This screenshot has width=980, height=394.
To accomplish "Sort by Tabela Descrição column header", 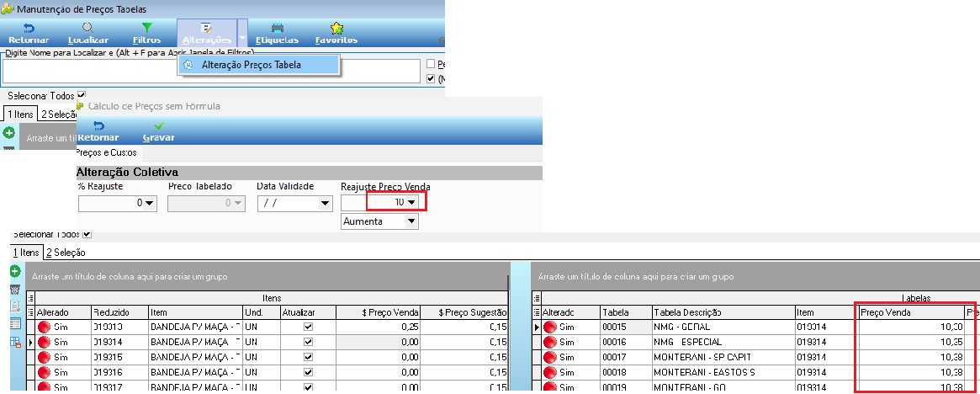I will pyautogui.click(x=723, y=311).
